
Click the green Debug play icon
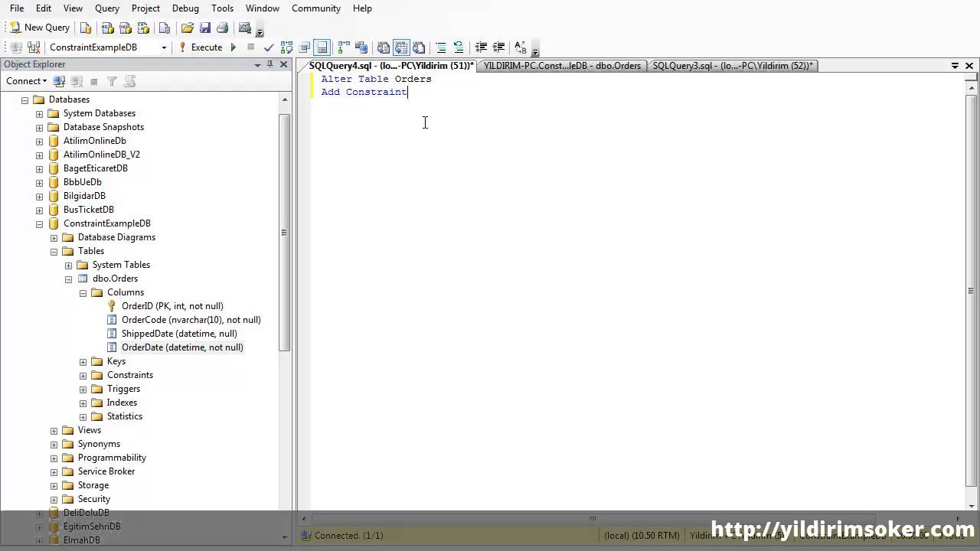pyautogui.click(x=234, y=47)
